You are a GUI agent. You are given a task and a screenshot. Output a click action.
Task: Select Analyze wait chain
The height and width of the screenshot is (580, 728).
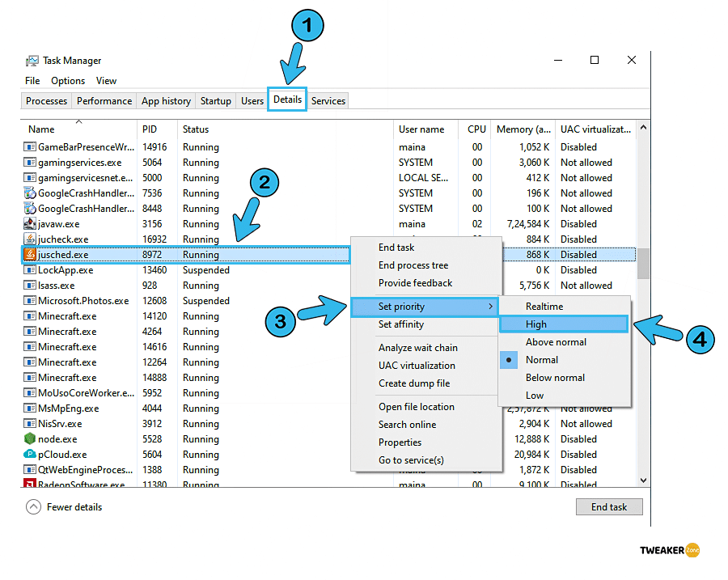point(425,348)
